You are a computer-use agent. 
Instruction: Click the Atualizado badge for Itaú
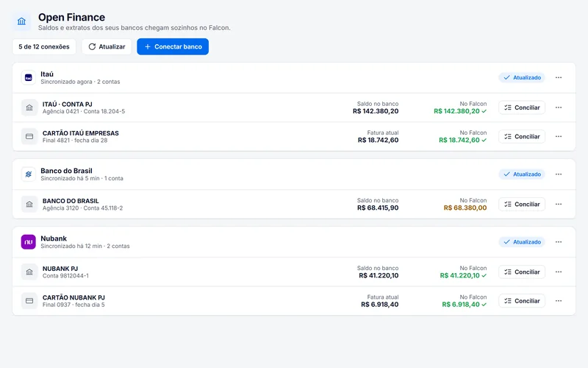pos(522,78)
